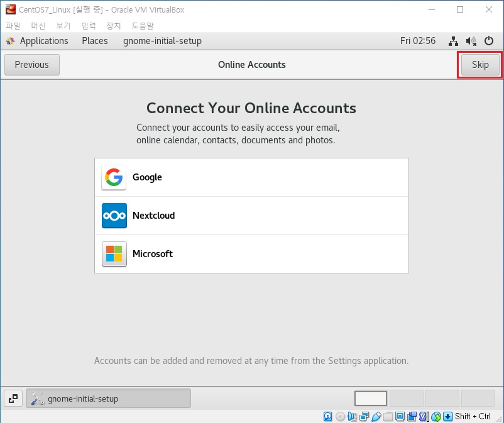Switch to the fourth workspace
The height and width of the screenshot is (423, 504).
coord(478,398)
